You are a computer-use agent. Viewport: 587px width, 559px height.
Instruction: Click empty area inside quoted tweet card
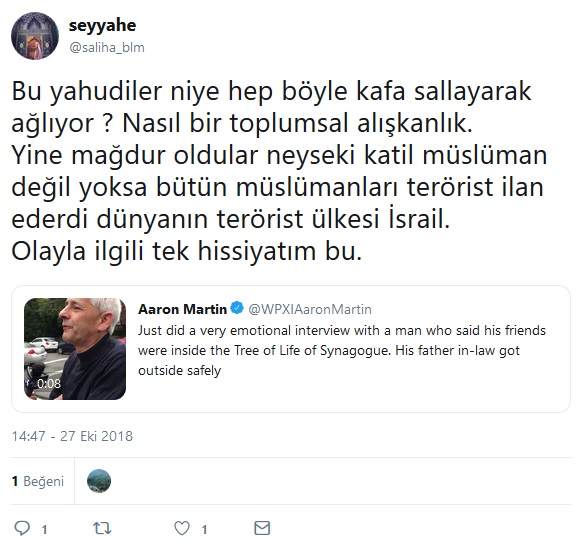click(374, 393)
